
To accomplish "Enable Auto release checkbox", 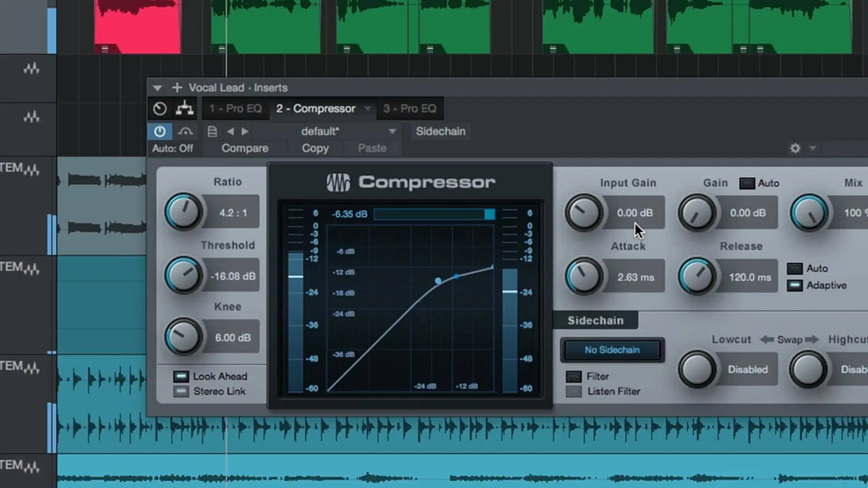I will click(x=795, y=268).
